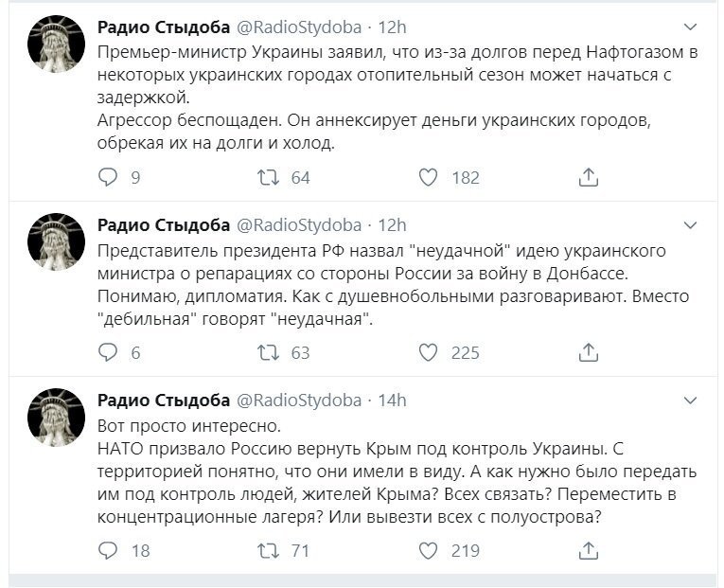This screenshot has height=588, width=724.
Task: Like the tweet with 182 likes
Action: click(x=428, y=177)
